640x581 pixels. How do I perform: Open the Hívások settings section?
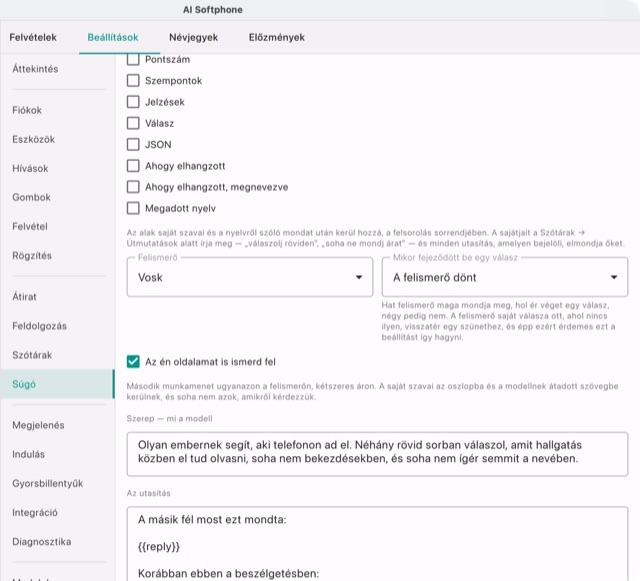pyautogui.click(x=57, y=168)
